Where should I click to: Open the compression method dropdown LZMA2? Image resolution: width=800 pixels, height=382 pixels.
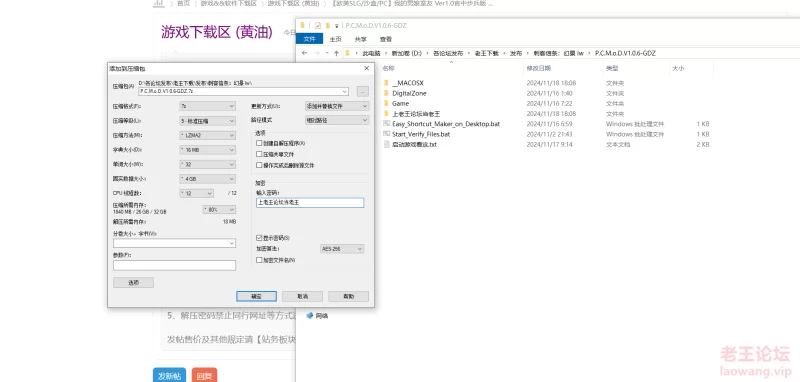208,135
